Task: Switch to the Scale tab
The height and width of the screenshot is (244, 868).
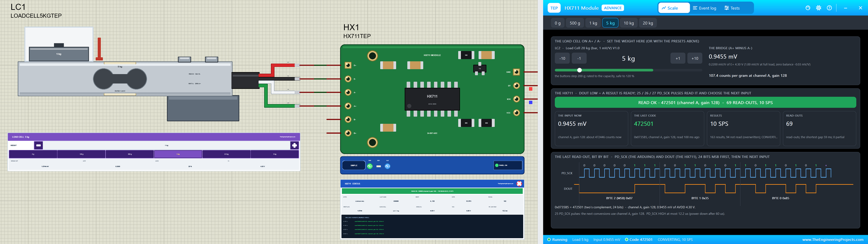Action: [674, 8]
